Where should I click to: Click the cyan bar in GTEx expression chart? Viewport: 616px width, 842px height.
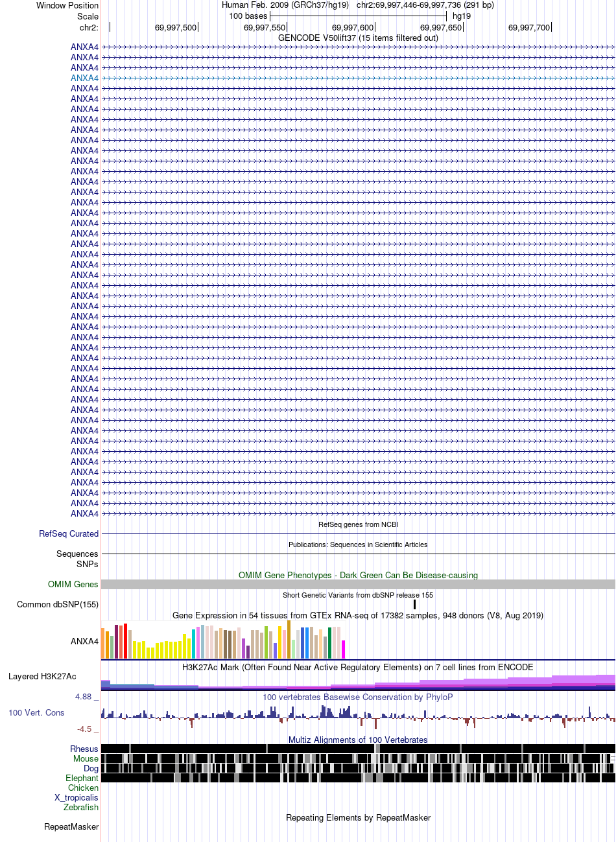193,644
